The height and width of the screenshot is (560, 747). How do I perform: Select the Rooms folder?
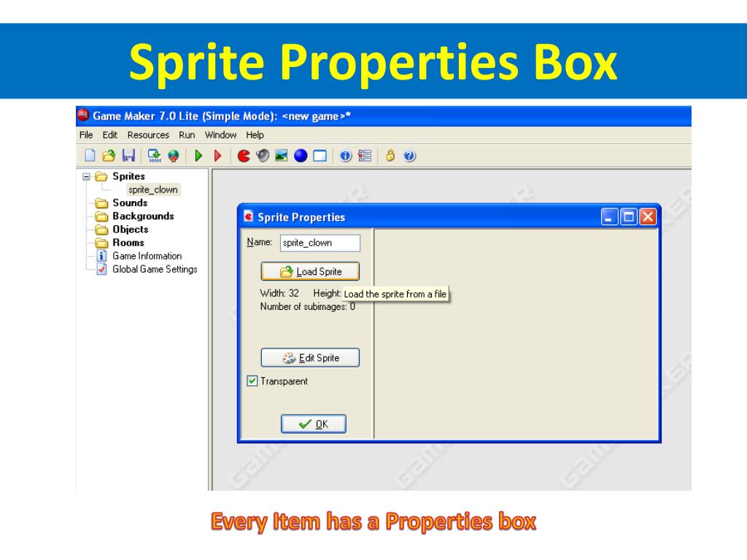tap(128, 243)
